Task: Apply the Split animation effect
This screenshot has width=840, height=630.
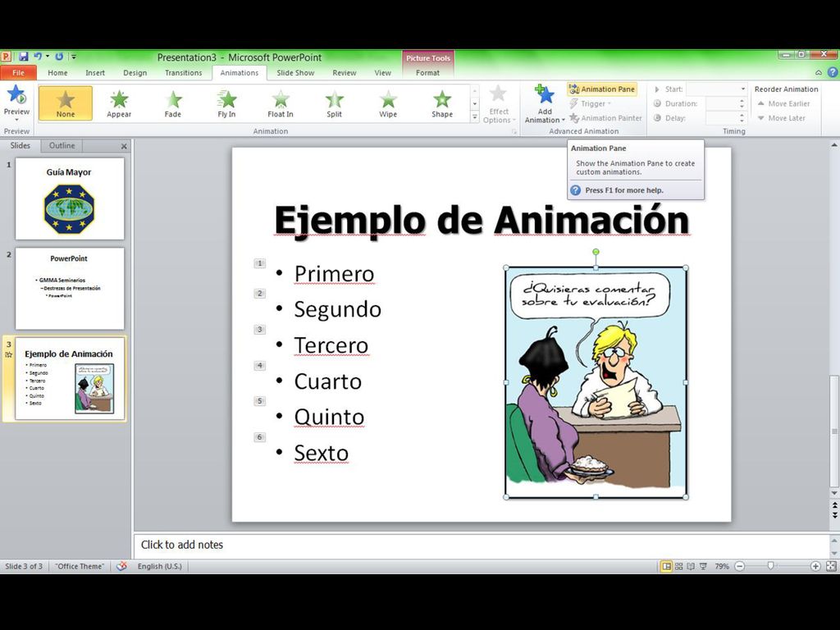Action: pos(335,103)
